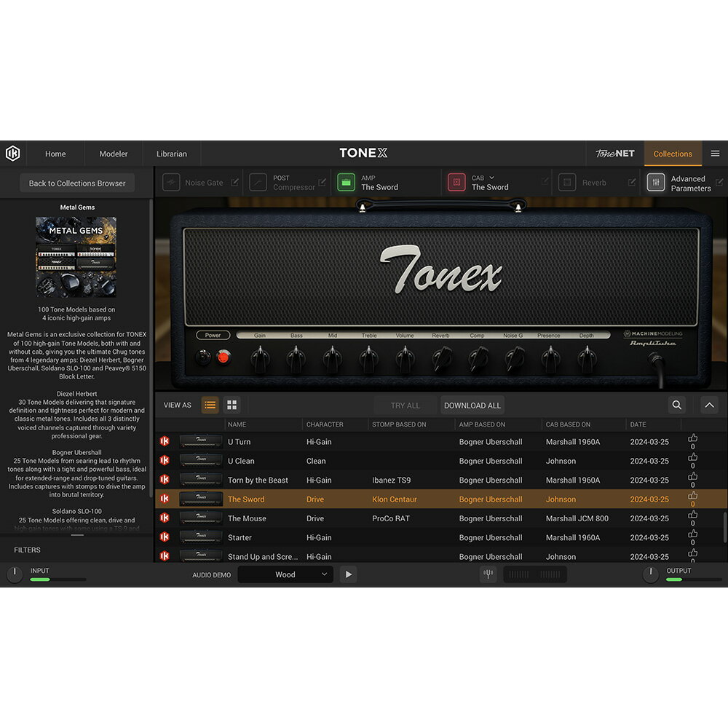
Task: Sort by CHARACTER column header
Action: point(325,424)
